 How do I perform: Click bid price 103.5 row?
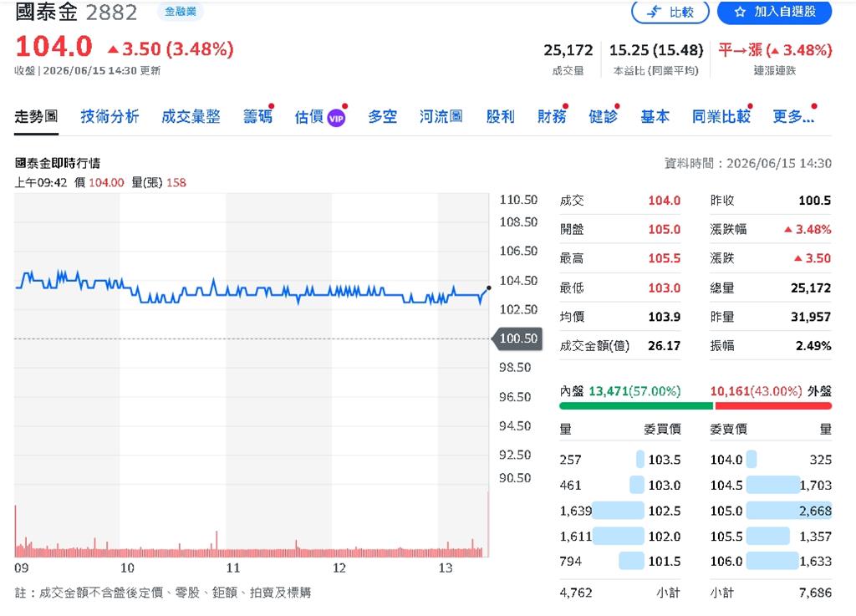(620, 460)
